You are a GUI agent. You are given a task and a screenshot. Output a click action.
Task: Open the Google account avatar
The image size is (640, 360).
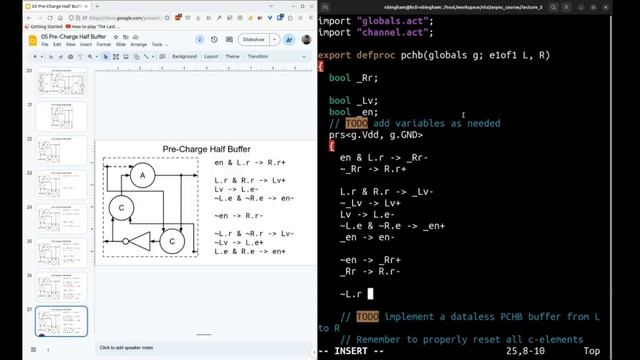pos(306,40)
